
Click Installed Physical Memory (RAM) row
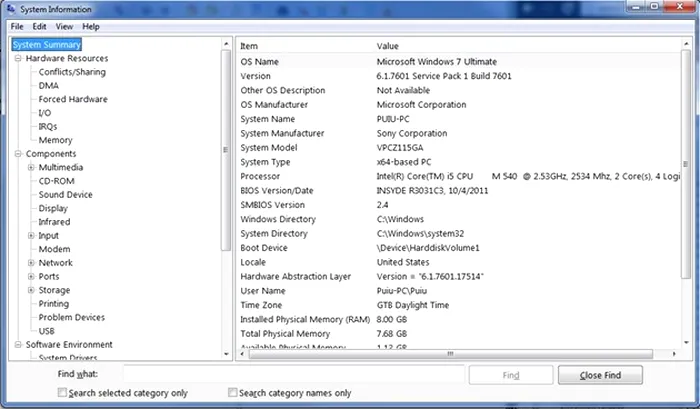(x=458, y=319)
